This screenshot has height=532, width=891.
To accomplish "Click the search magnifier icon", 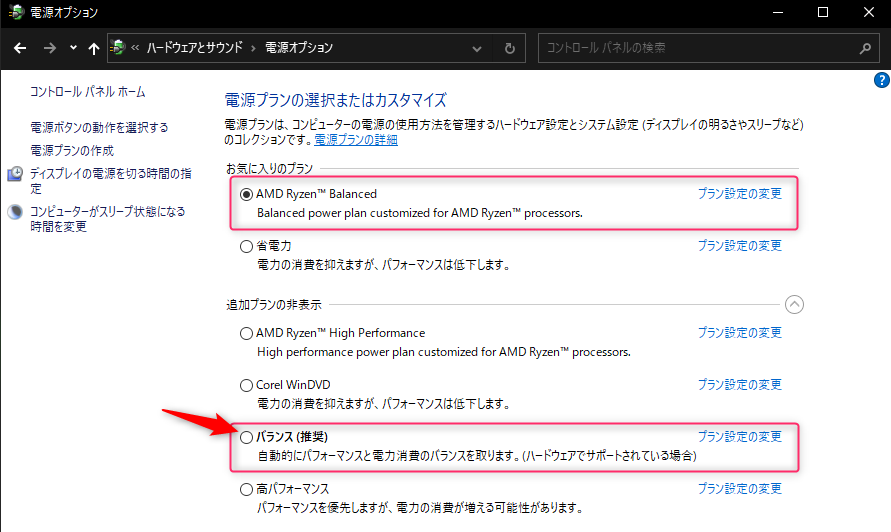I will pos(865,48).
